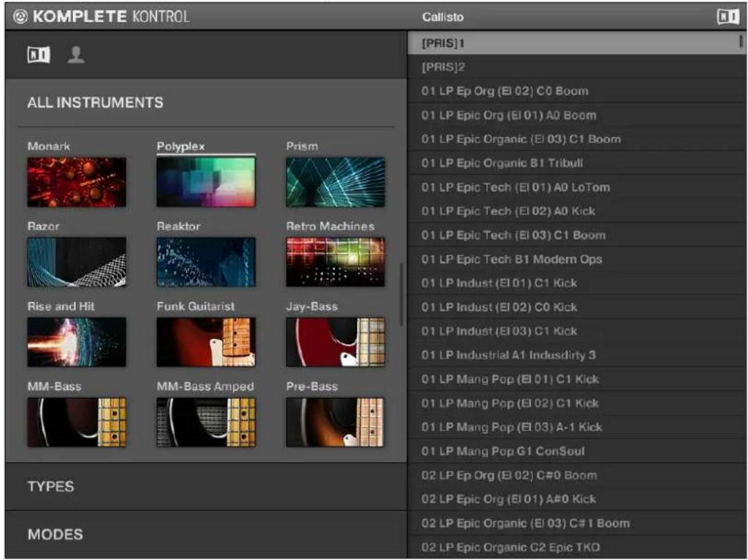Pick 01 LP Mang Pop (El 01) C1 Kick
The image size is (748, 560).
(x=577, y=379)
